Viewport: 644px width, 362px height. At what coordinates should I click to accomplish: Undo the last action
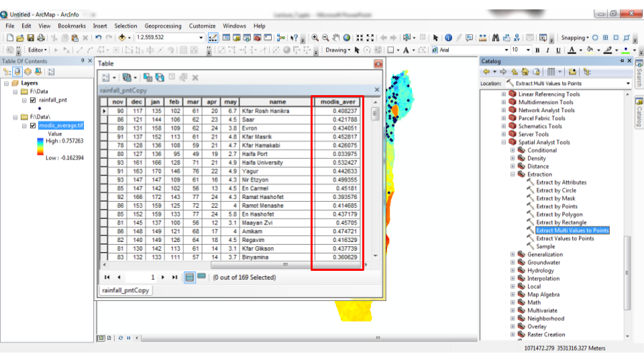pyautogui.click(x=98, y=38)
